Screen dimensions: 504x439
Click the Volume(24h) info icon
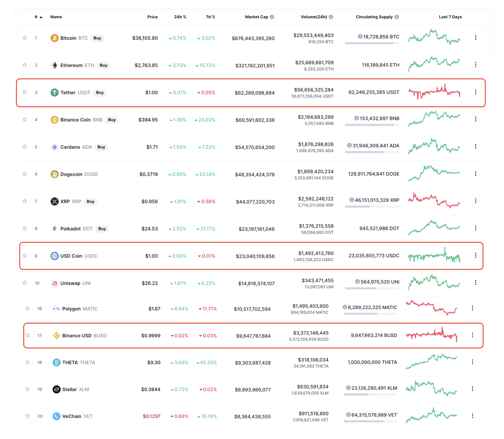(x=331, y=17)
